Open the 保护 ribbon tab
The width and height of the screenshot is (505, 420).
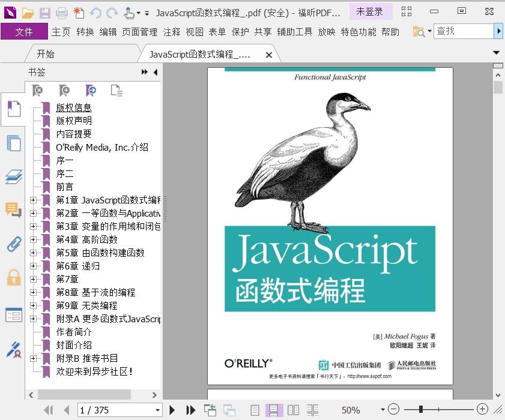click(x=240, y=32)
